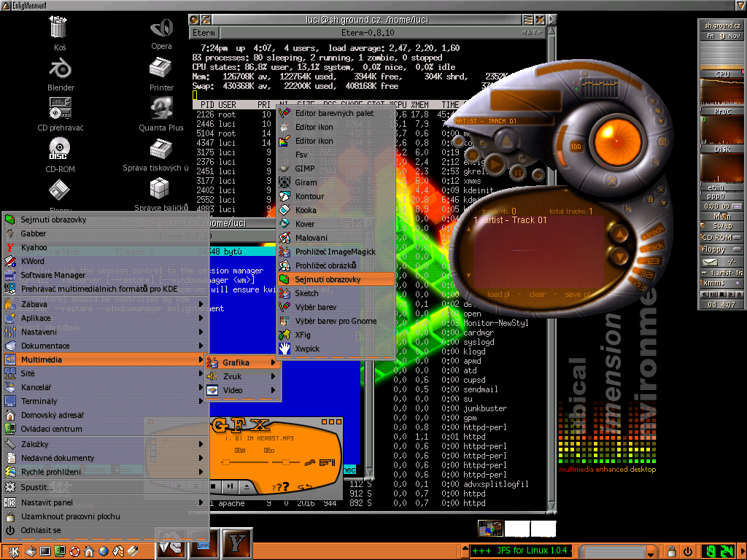This screenshot has height=560, width=747.
Task: Click the Eterm menu button
Action: click(204, 33)
